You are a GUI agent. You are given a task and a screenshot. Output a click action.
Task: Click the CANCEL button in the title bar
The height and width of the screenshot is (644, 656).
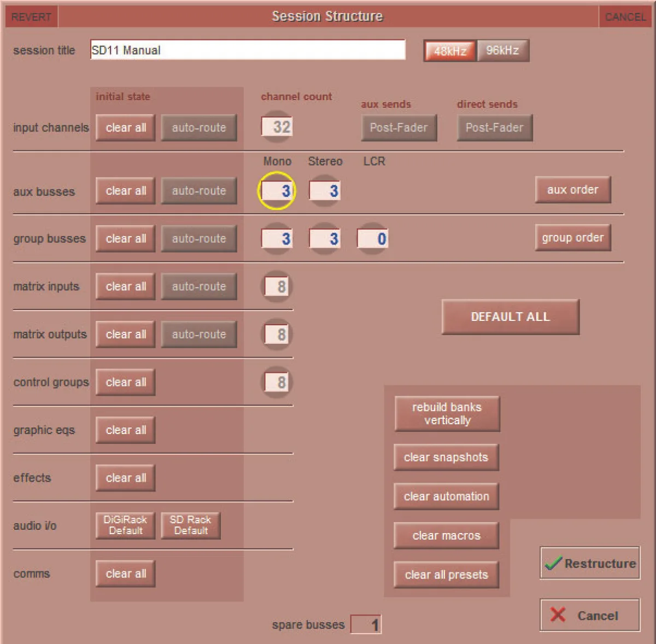625,17
